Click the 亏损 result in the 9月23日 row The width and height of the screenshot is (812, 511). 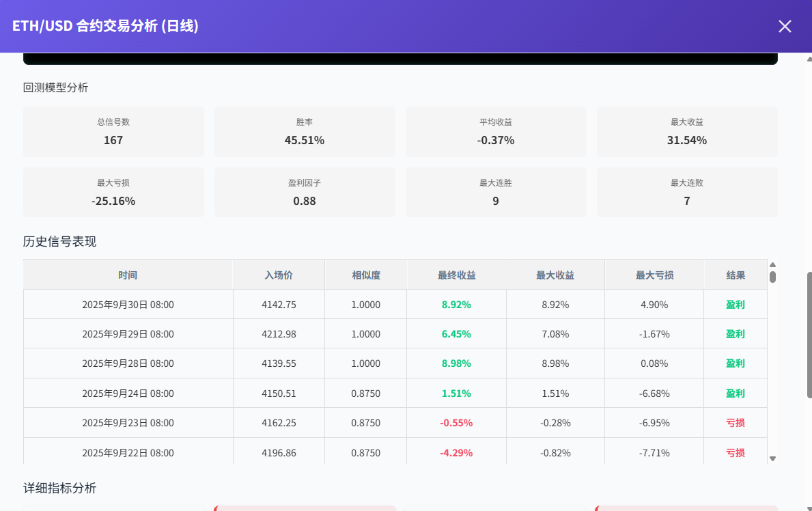(x=736, y=423)
